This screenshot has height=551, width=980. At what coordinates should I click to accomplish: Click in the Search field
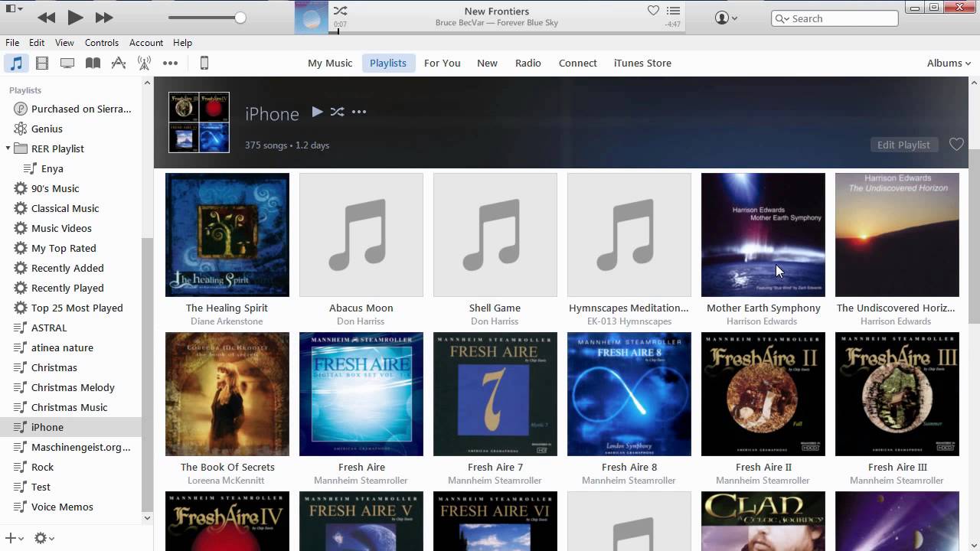(x=835, y=18)
